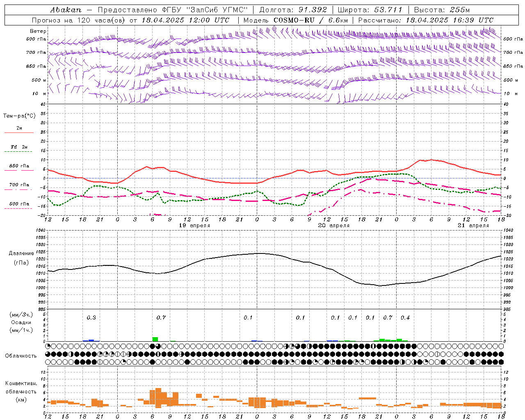Click the green precipitation bar at 06h on 19 April
The image size is (525, 420).
155,339
